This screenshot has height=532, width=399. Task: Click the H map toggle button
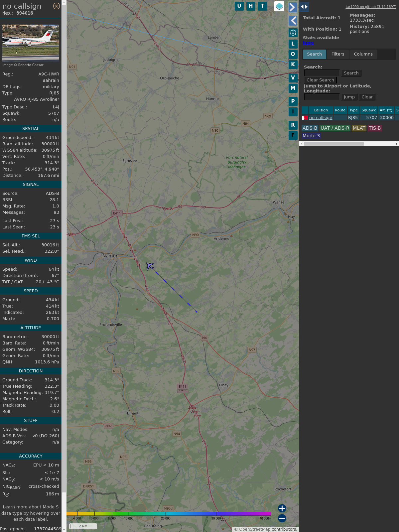click(251, 6)
